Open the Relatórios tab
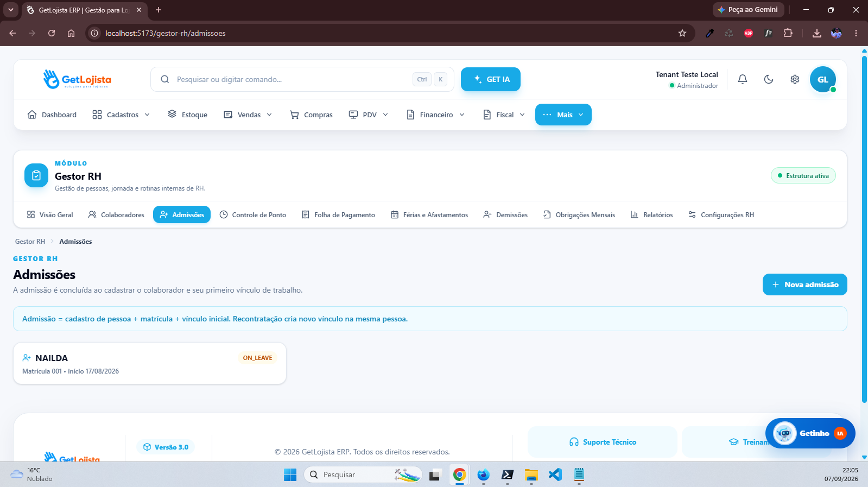 (652, 215)
